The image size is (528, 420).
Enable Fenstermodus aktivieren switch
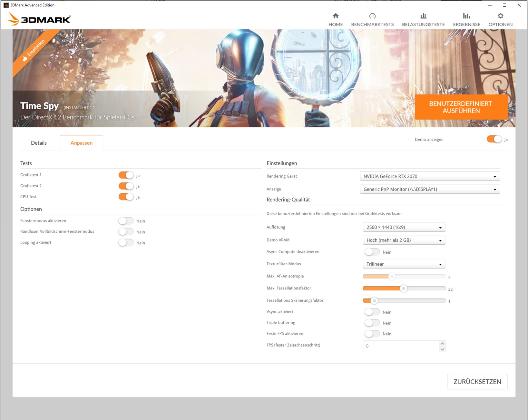point(126,221)
